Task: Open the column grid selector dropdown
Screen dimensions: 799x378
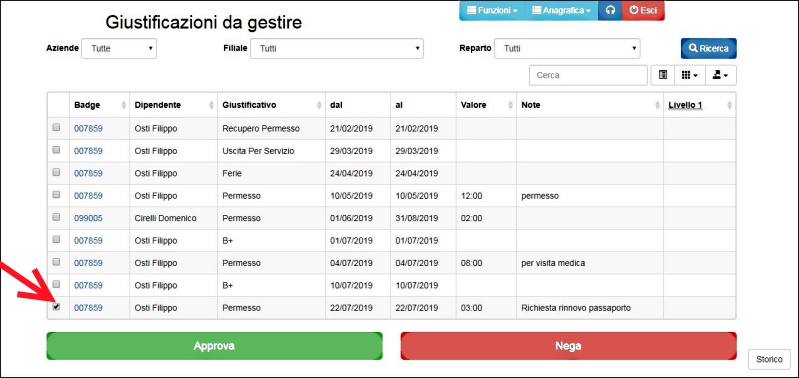Action: (x=689, y=75)
